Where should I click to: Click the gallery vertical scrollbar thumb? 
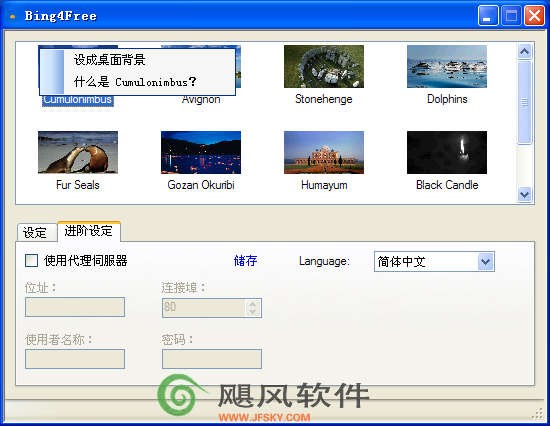(524, 102)
